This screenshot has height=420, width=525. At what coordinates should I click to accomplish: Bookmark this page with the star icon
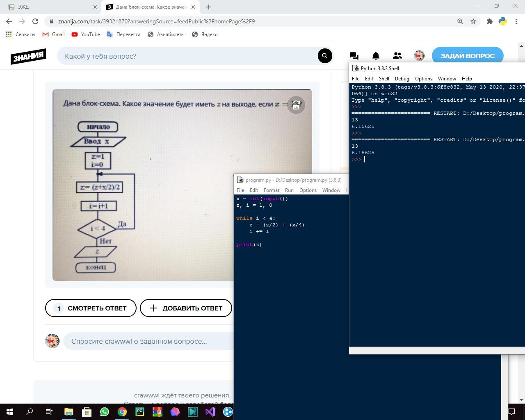pyautogui.click(x=473, y=21)
